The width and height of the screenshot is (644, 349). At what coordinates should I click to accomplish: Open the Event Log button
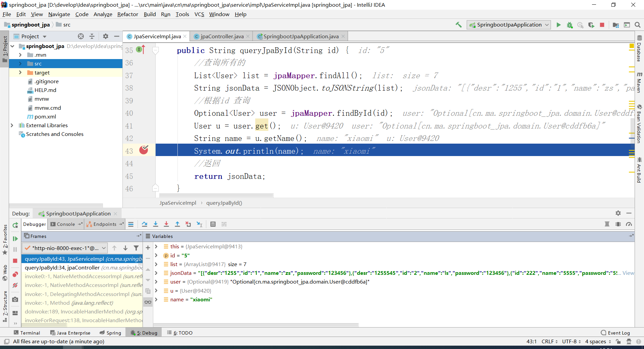pos(615,333)
